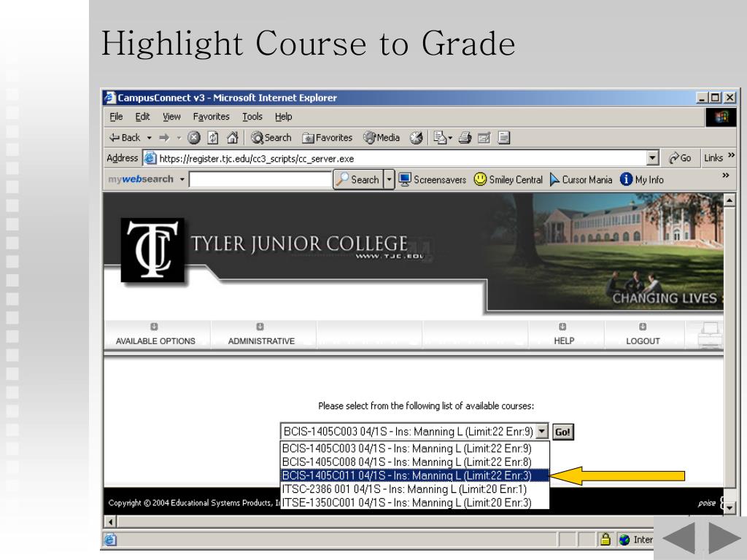Open Favorites toolbar button
Viewport: 747px width, 560px height.
tap(328, 138)
